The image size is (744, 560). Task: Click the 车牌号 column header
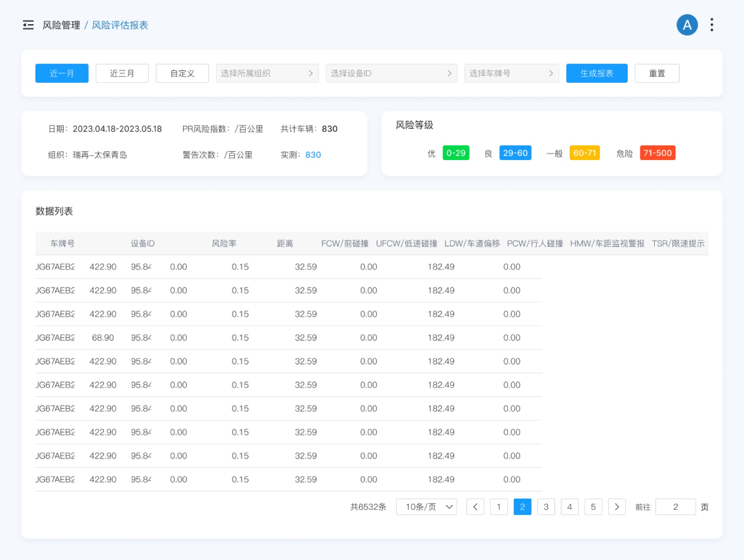[x=62, y=244]
